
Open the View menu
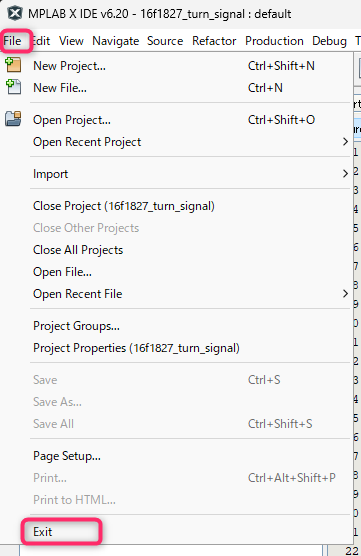(71, 41)
